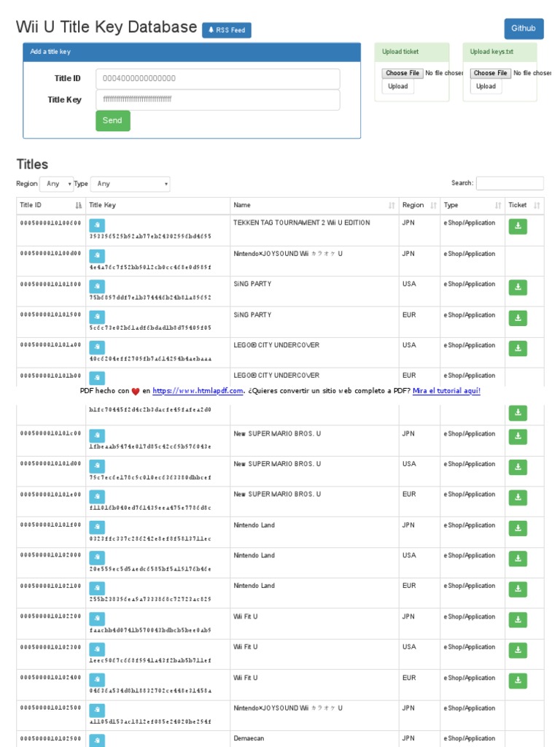Click blue key icon for SiNG PARTY EUR

pos(97,317)
